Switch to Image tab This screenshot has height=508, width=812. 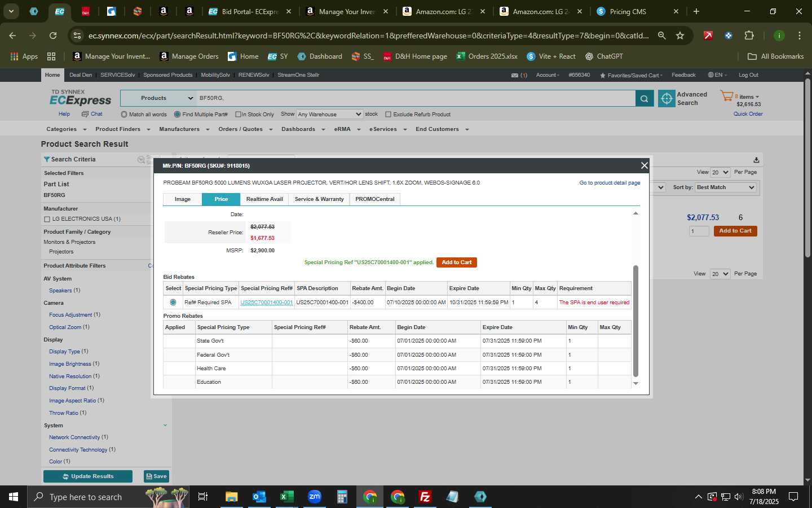point(182,199)
